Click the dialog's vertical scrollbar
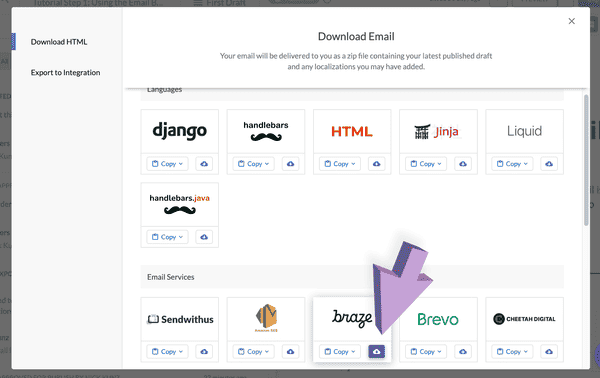 pyautogui.click(x=586, y=160)
